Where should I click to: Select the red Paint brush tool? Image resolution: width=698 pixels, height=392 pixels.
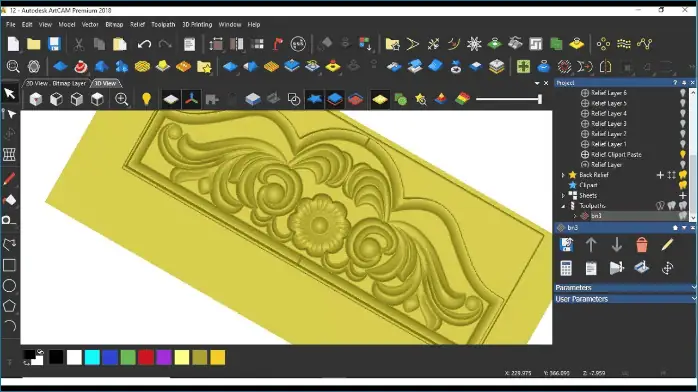tap(9, 179)
